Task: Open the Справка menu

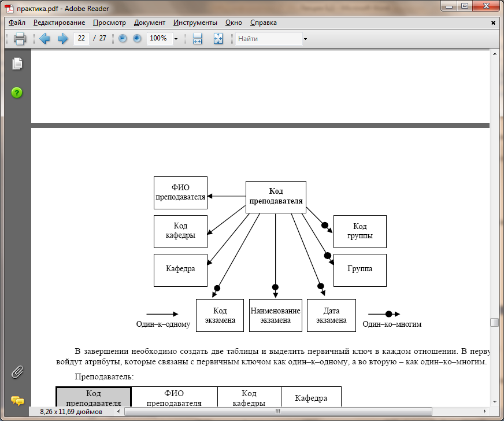Action: tap(263, 23)
